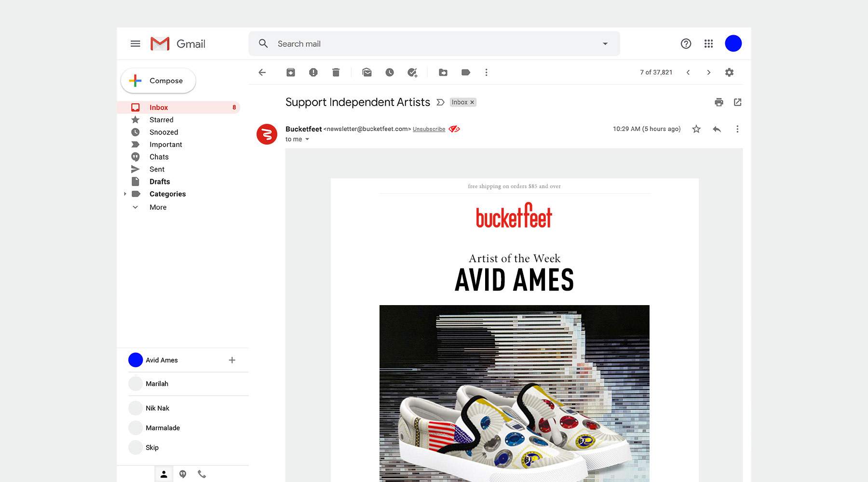Move the email to a folder
Screen dimensions: 868x482
click(x=443, y=72)
